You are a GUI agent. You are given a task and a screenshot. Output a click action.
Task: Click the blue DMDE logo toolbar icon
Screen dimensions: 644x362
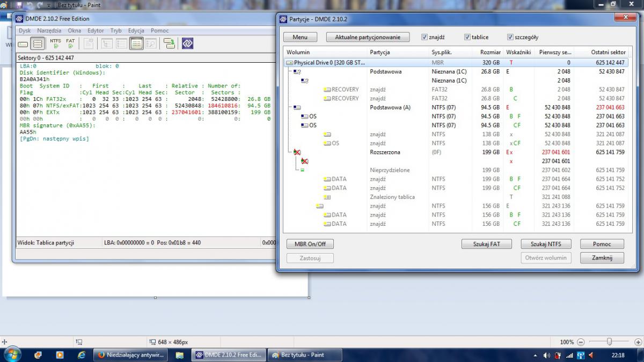(187, 43)
